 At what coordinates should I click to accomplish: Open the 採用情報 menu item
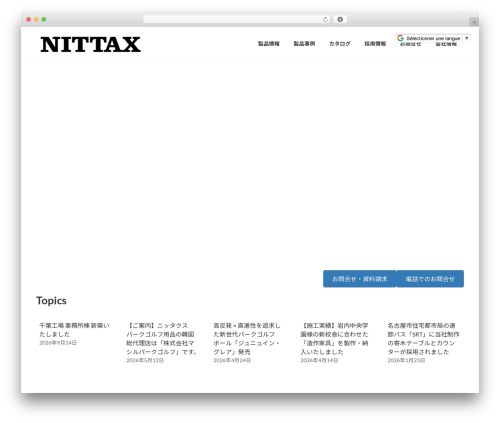[x=375, y=44]
